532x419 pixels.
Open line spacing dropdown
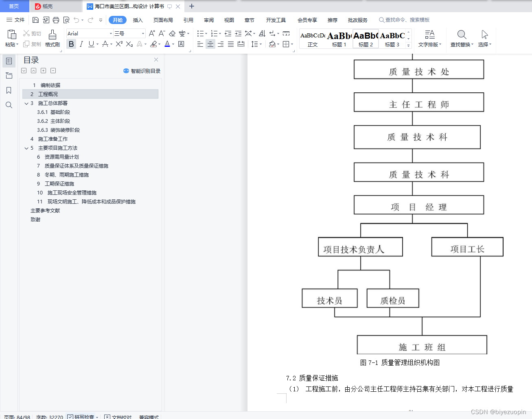260,44
